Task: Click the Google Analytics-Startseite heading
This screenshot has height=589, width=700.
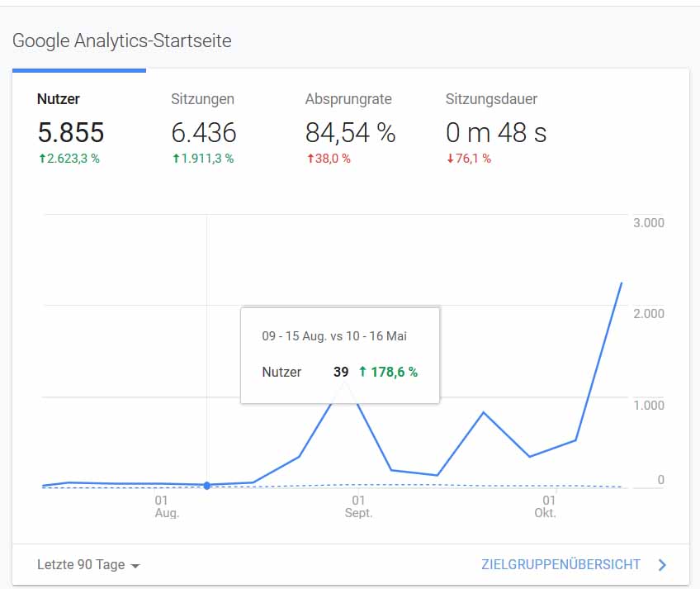Action: (122, 40)
